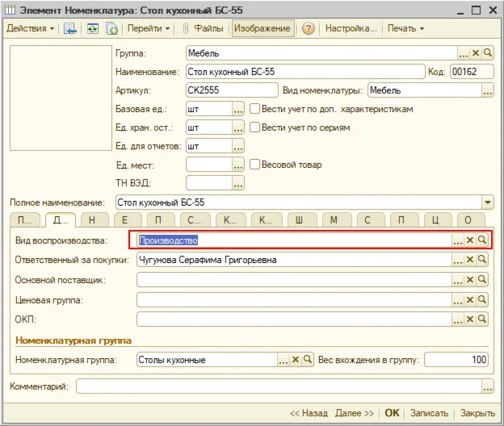Click the green refresh toolbar icon
This screenshot has width=504, height=426.
(x=92, y=28)
